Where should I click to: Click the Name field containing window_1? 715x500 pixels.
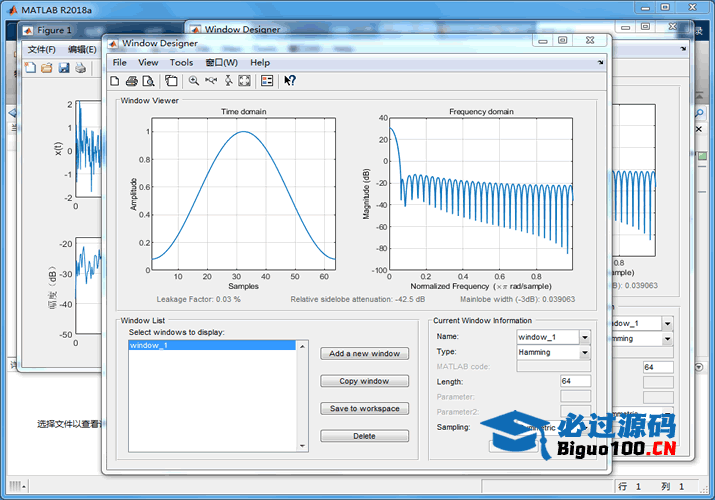(548, 337)
